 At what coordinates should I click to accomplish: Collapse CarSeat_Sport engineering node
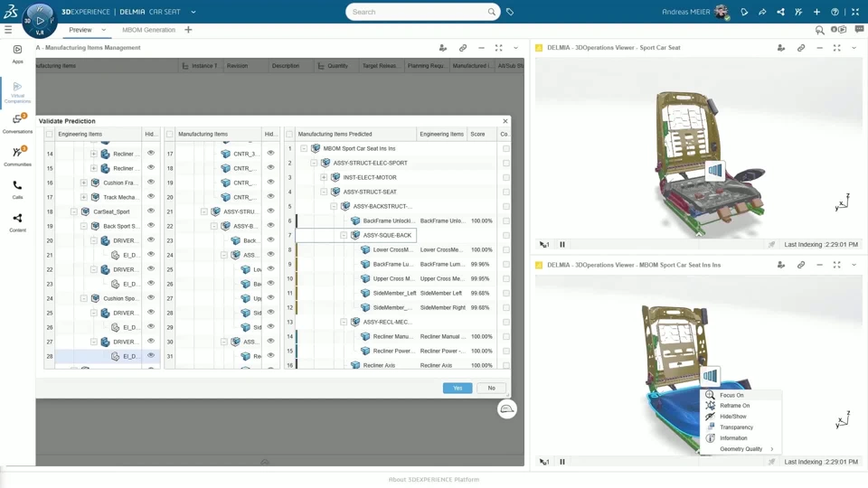click(x=73, y=211)
